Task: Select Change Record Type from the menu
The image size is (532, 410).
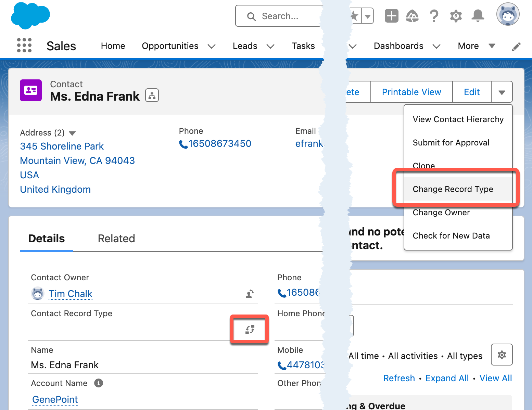Action: click(x=453, y=189)
